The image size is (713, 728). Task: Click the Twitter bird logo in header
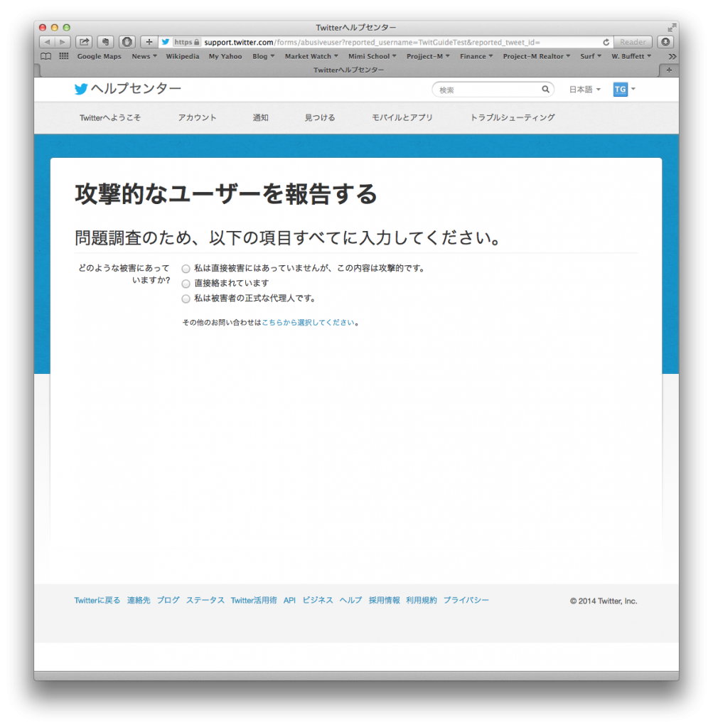coord(81,89)
